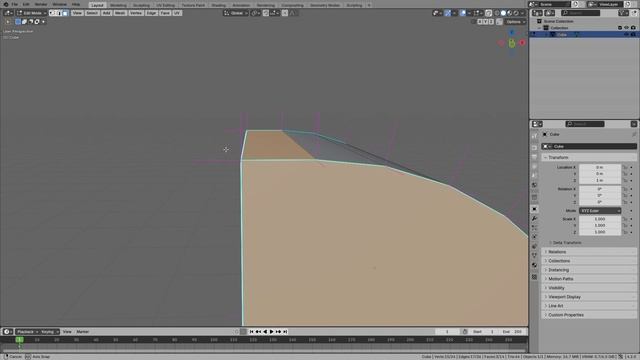Open the Material properties tab icon

coord(534,265)
